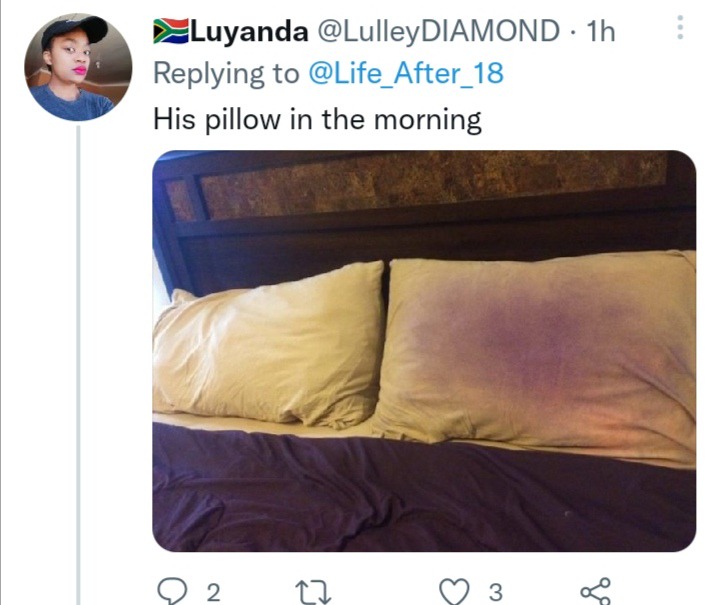Like the tweet with heart icon
Screen dimensions: 719x605
coord(454,591)
